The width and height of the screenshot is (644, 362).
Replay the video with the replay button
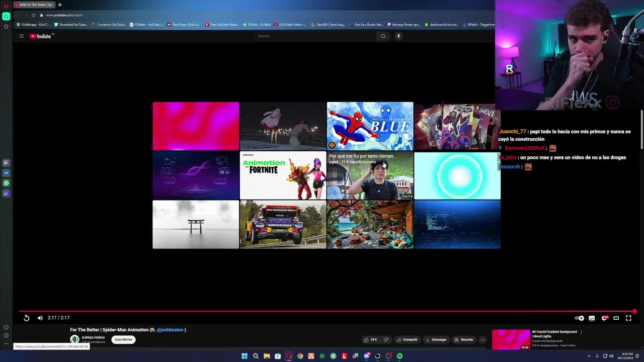point(26,318)
